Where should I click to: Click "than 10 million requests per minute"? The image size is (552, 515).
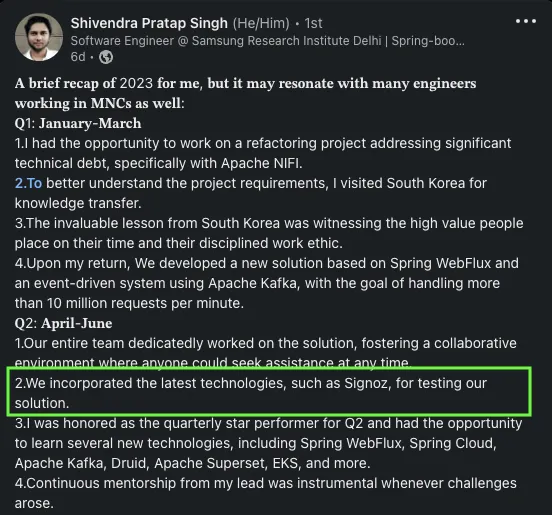[x=129, y=303]
